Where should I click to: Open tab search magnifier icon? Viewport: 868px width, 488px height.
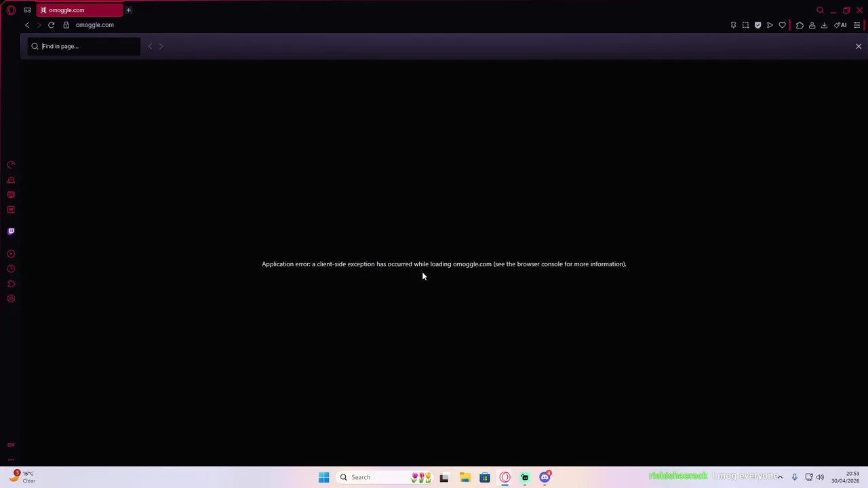click(820, 10)
